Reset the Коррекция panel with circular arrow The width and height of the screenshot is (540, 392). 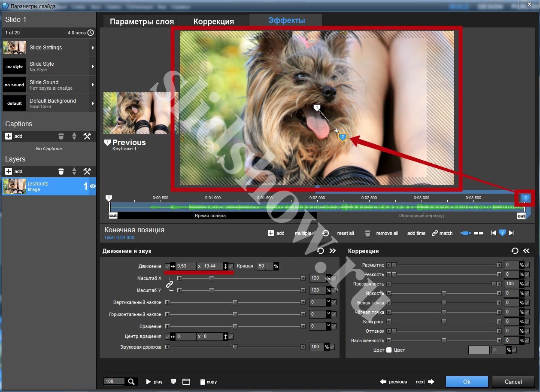[515, 251]
